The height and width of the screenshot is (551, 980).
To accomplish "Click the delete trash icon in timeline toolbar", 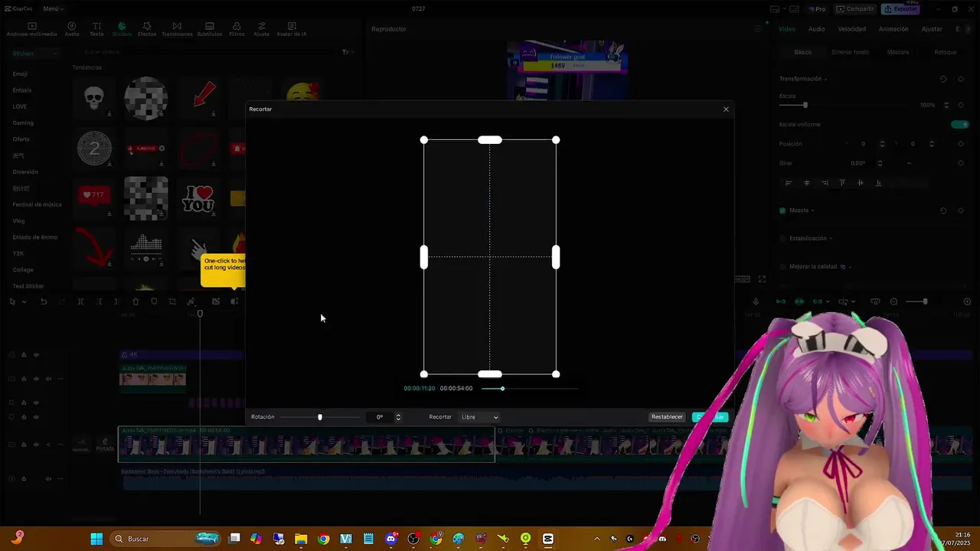I will tap(136, 302).
